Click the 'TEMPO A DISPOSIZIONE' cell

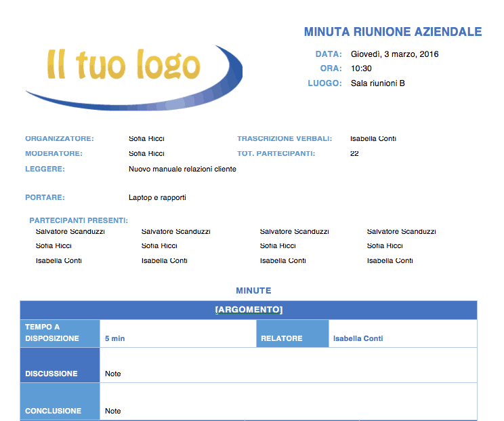pos(60,333)
